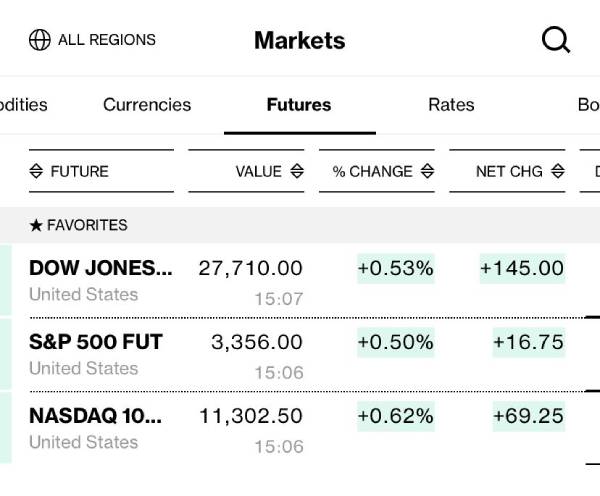The height and width of the screenshot is (496, 600).
Task: Click the sort arrows beside FUTURE
Action: (x=36, y=171)
